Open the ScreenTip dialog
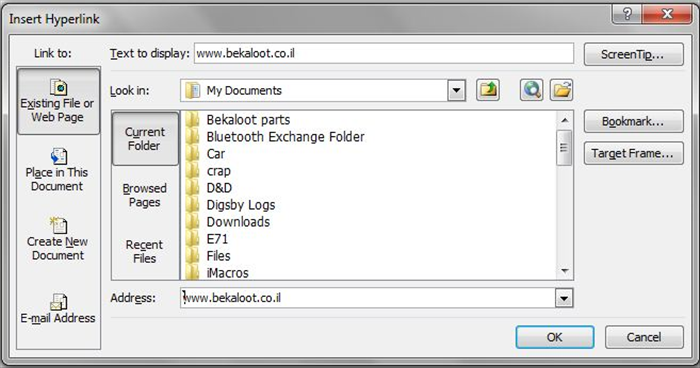Image resolution: width=700 pixels, height=368 pixels. pos(633,54)
